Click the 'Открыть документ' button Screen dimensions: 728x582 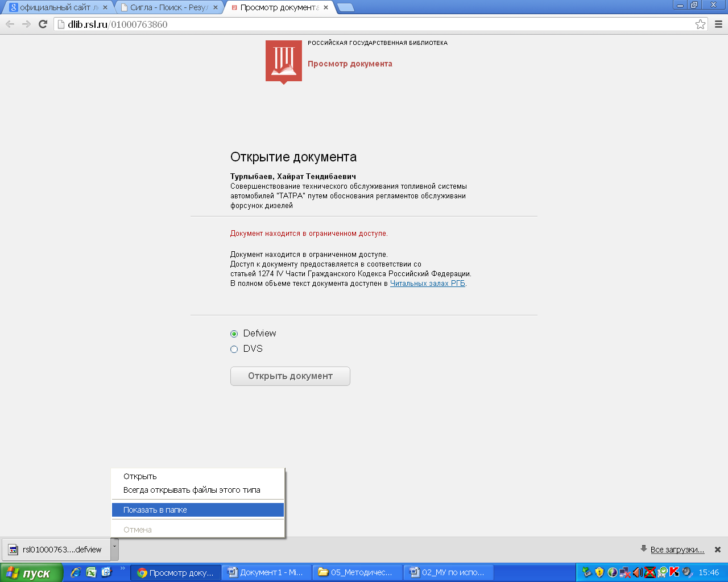(x=290, y=376)
